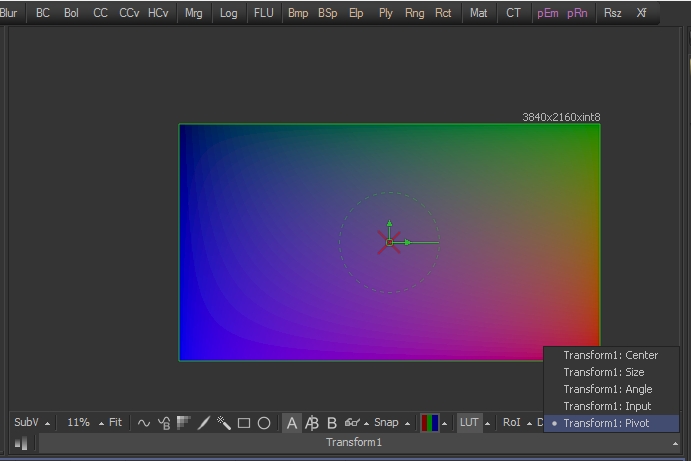Click Fit to fit image in viewer

[x=115, y=422]
